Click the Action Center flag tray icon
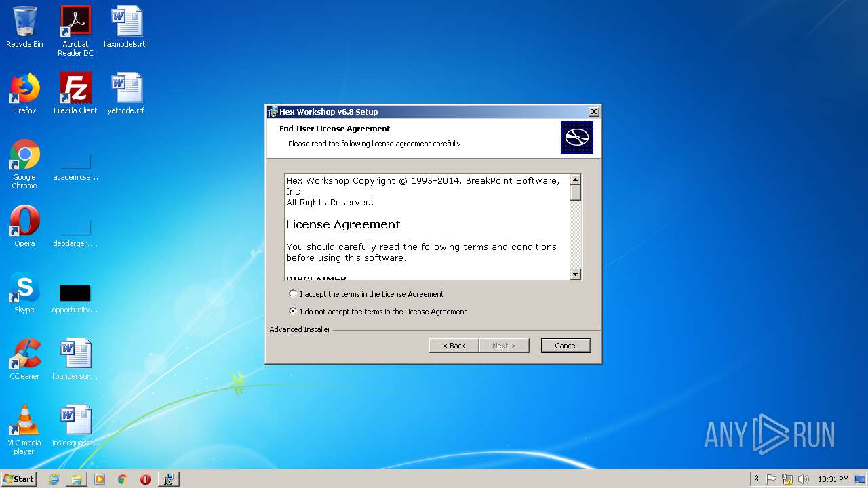The width and height of the screenshot is (868, 488). 771,479
